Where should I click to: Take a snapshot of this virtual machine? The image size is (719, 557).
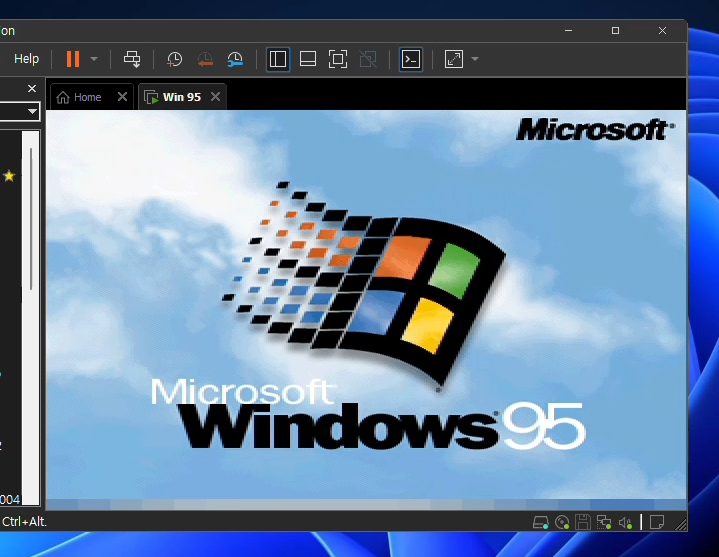point(174,59)
